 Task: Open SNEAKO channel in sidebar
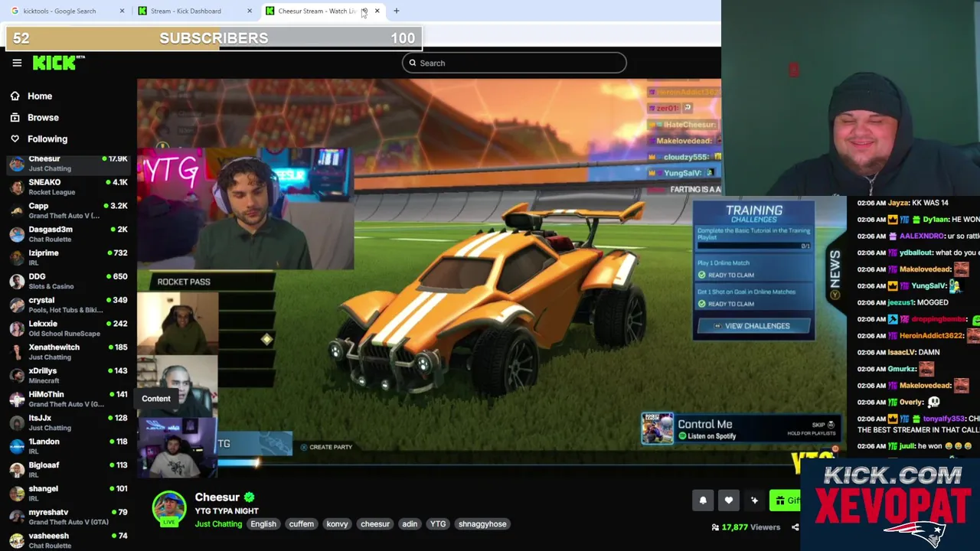click(68, 187)
